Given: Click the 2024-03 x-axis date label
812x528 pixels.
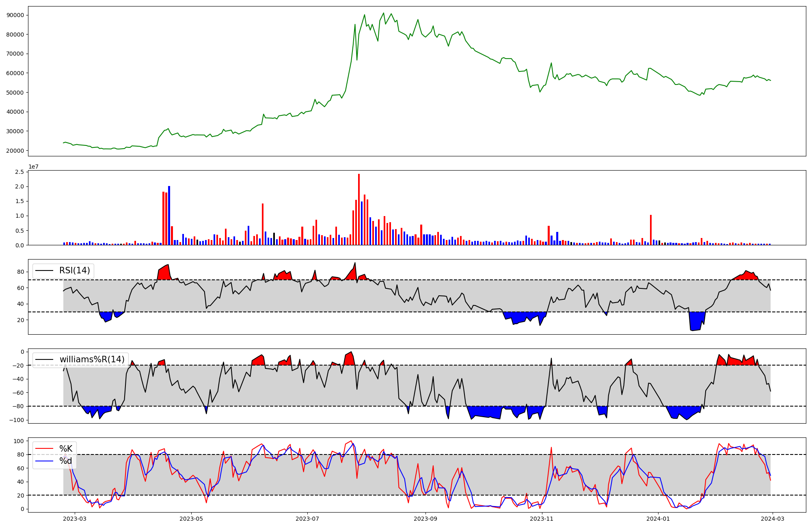Looking at the screenshot, I should click(x=773, y=519).
